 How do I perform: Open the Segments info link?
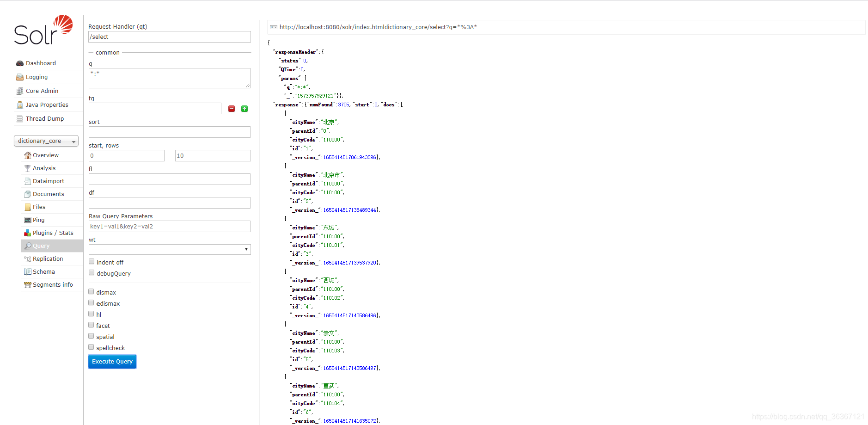(x=53, y=285)
